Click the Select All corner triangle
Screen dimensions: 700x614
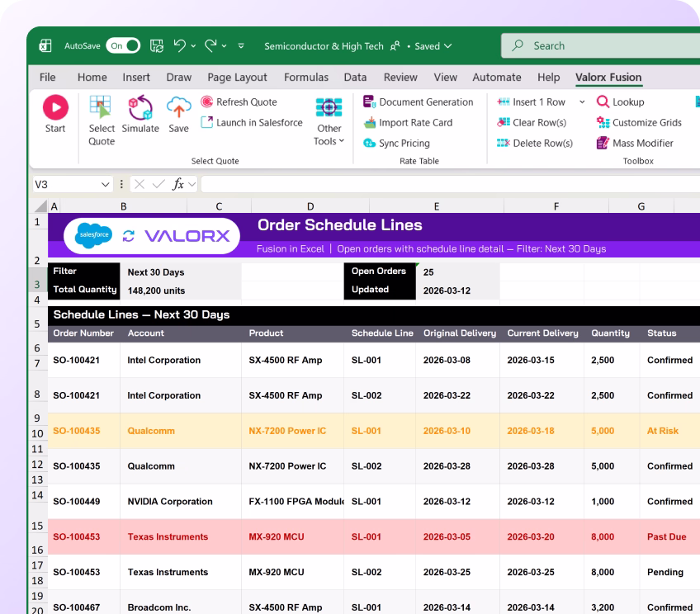[40, 205]
